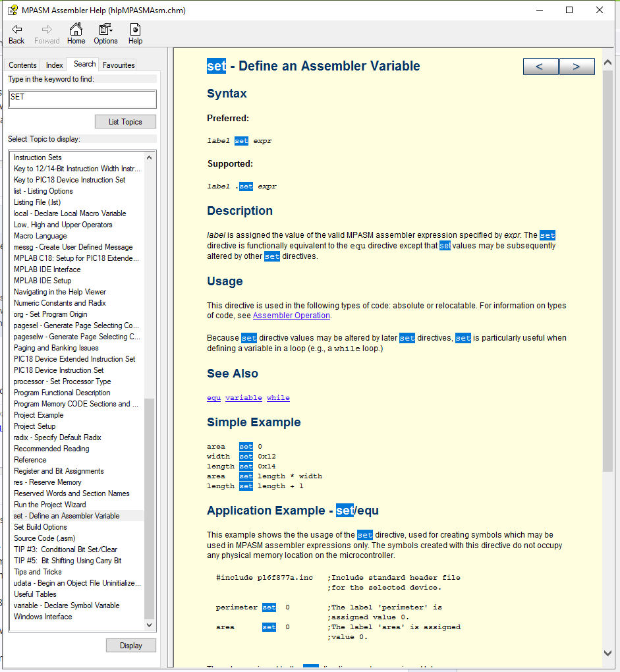620x672 pixels.
Task: Select 'set - Define an Assembler Variable'
Action: tap(67, 516)
